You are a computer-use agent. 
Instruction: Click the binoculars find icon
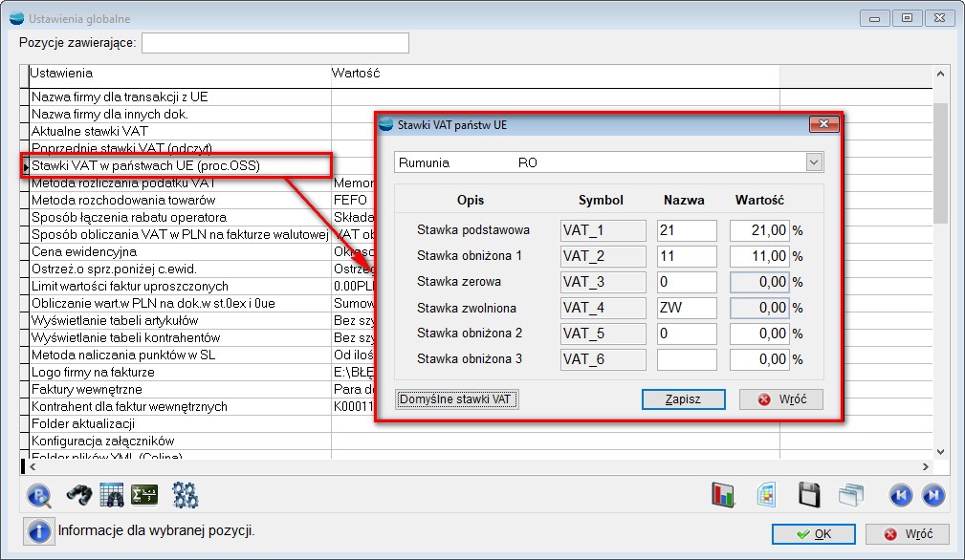pos(77,494)
